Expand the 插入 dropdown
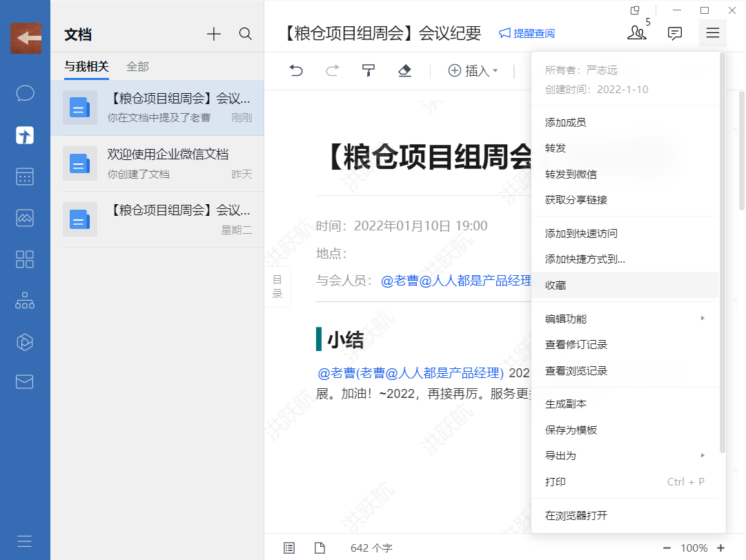 473,71
